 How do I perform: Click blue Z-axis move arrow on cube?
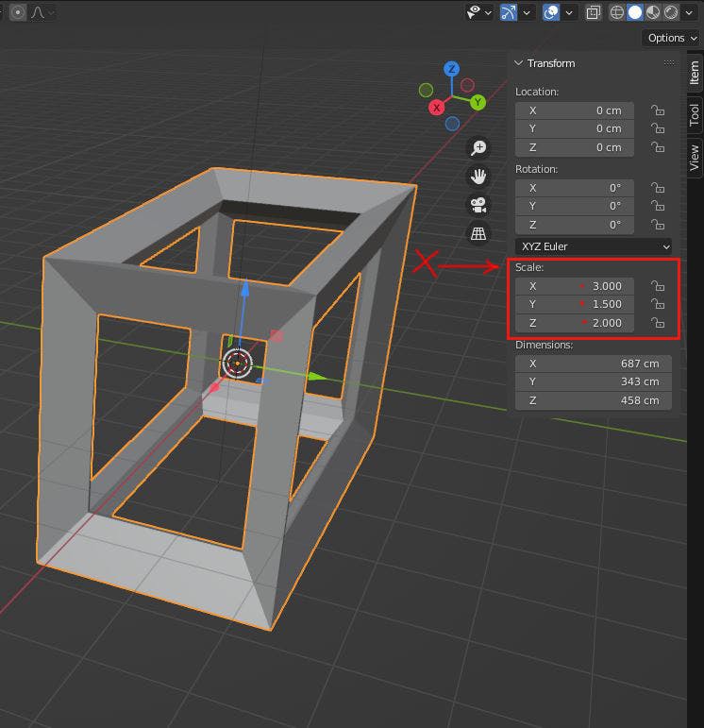(x=245, y=289)
